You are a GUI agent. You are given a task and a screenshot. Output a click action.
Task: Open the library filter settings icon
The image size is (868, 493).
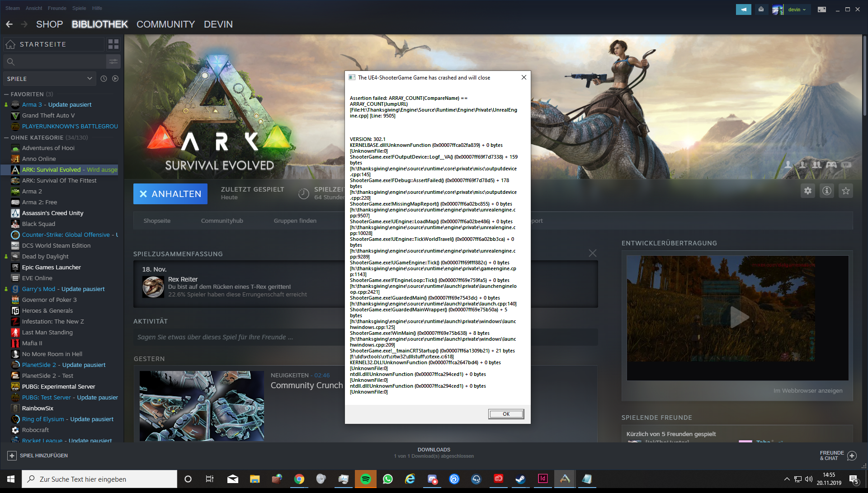pyautogui.click(x=113, y=61)
